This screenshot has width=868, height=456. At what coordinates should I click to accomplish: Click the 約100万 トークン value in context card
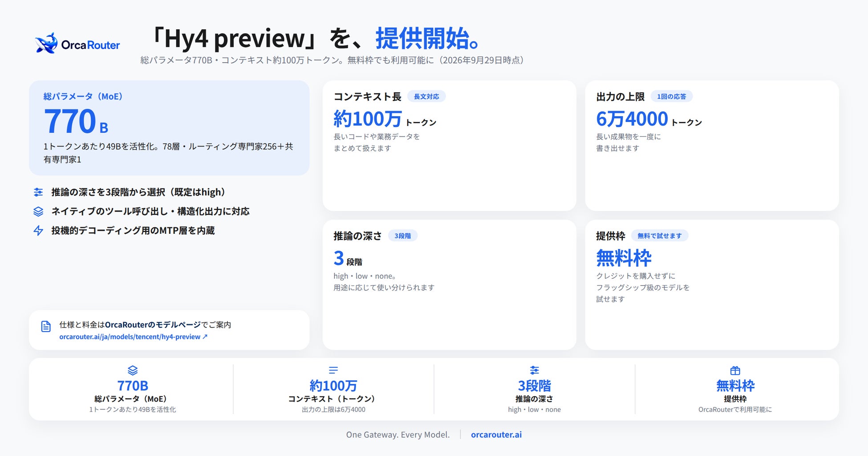[385, 119]
